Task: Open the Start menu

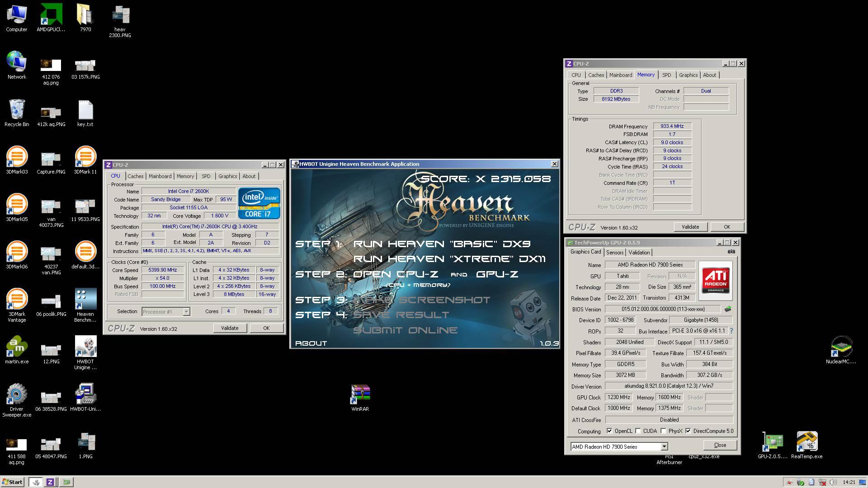Action: [x=13, y=482]
